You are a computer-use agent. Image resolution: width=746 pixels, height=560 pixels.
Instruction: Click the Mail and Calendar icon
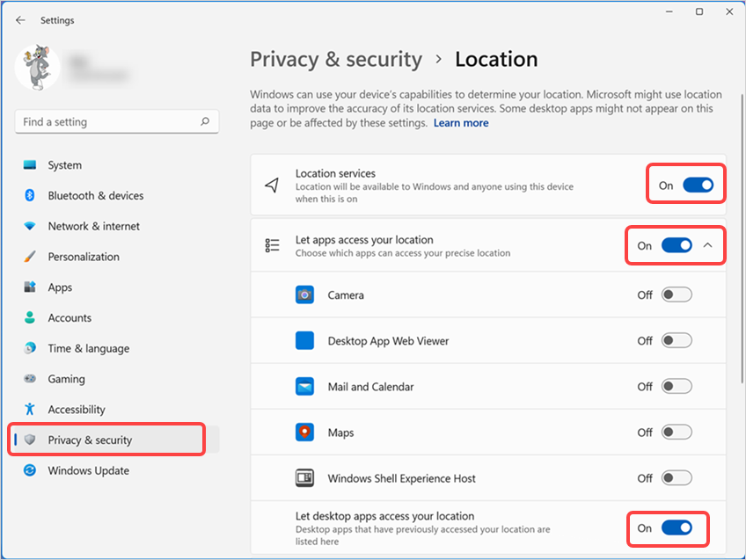point(304,387)
